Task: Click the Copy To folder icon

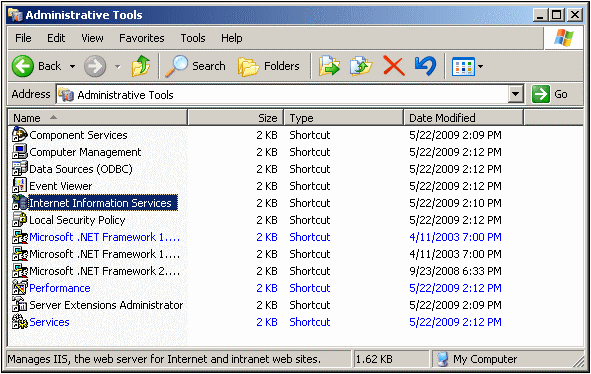Action: click(x=361, y=66)
